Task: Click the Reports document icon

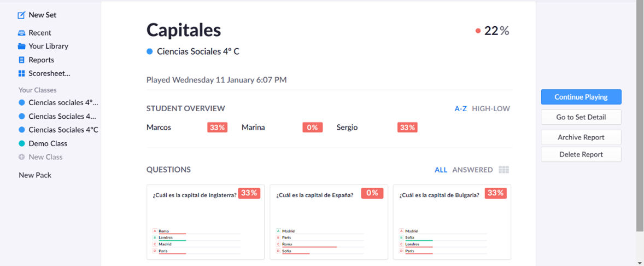Action: pos(22,60)
